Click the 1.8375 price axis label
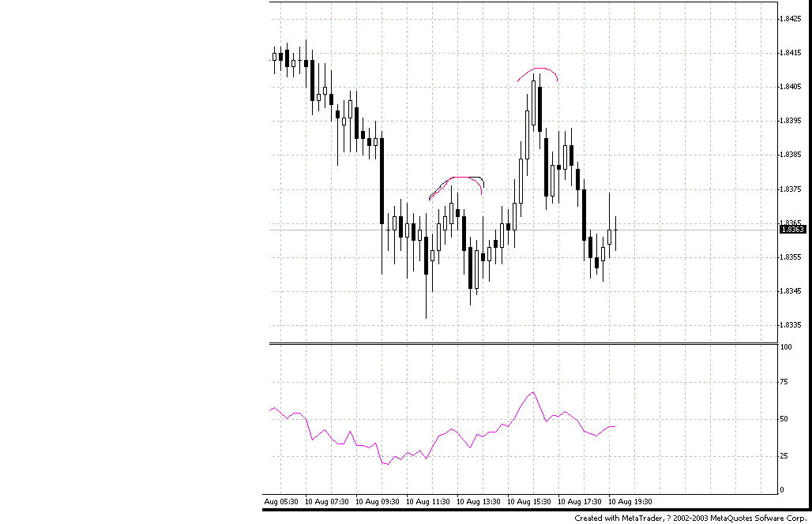Image resolution: width=812 pixels, height=524 pixels. (x=791, y=189)
